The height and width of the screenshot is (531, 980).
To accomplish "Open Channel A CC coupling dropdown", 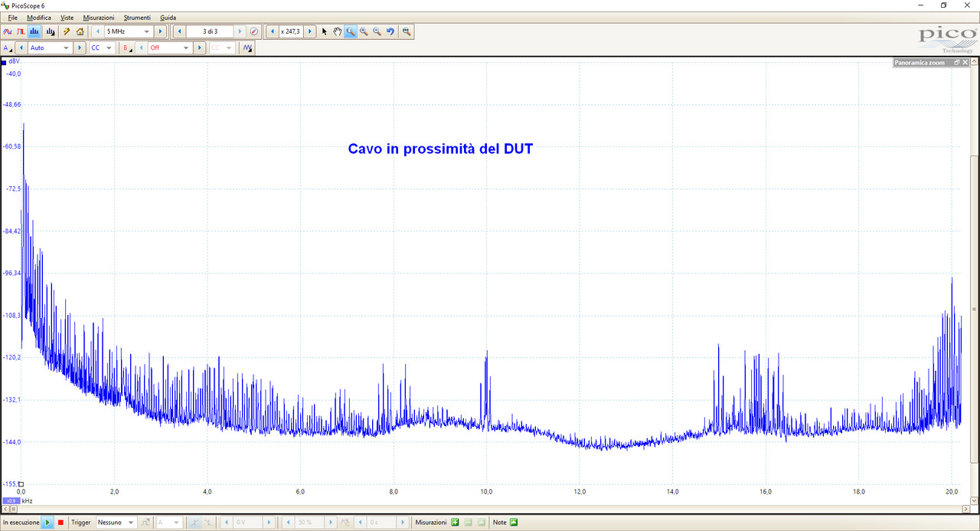I will coord(102,48).
